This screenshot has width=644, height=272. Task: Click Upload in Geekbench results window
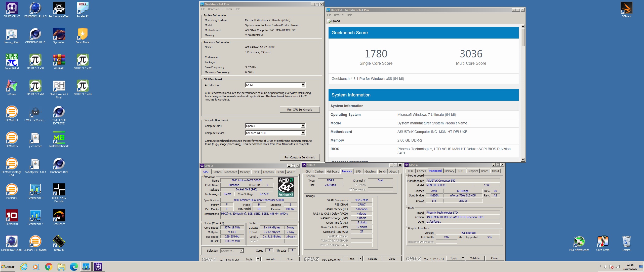334,21
